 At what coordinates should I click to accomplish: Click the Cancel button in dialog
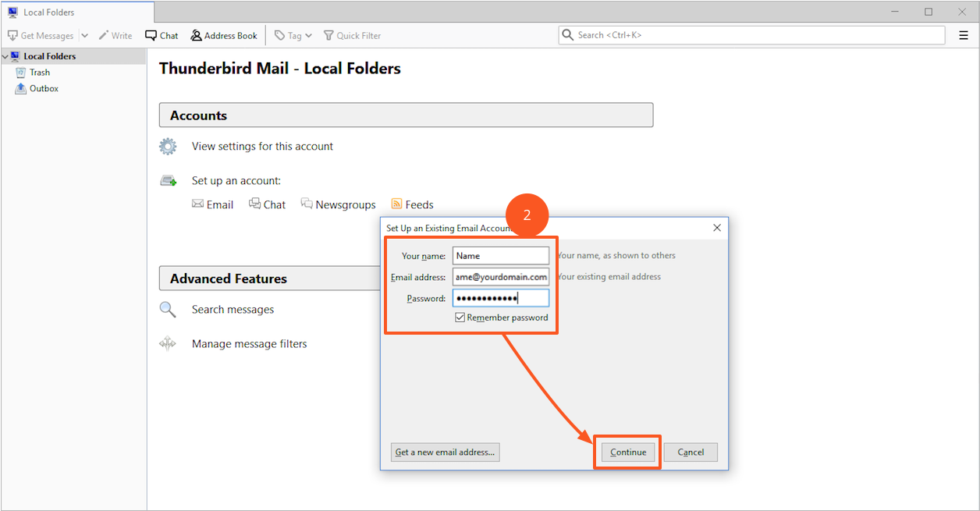pyautogui.click(x=691, y=452)
